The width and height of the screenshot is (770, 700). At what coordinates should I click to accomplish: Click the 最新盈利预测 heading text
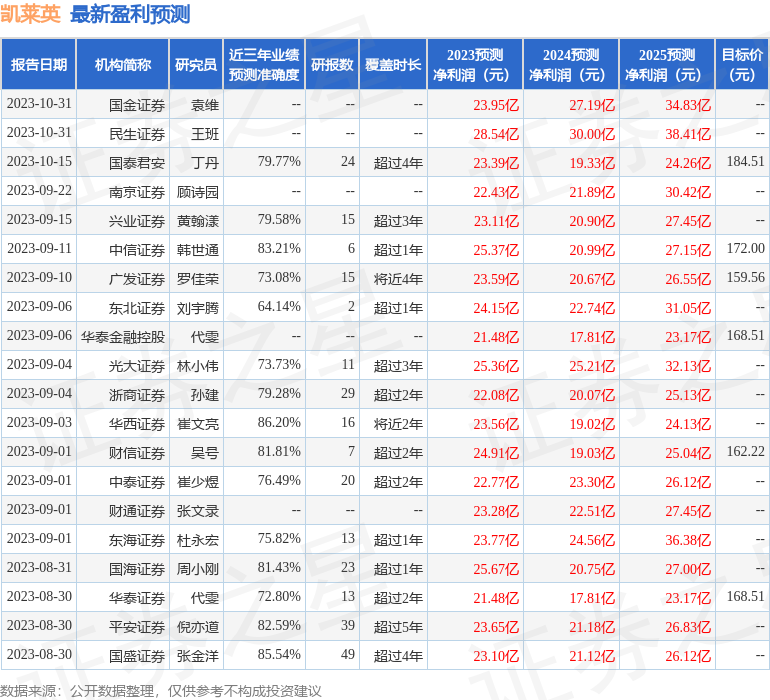pyautogui.click(x=130, y=14)
